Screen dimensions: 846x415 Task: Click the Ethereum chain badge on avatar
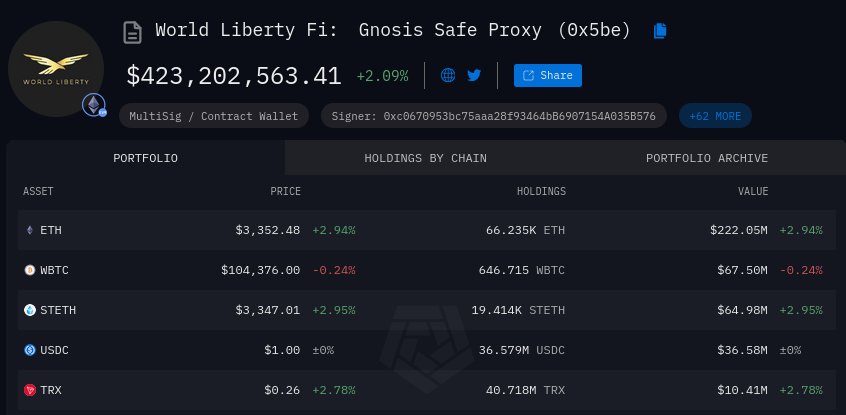94,105
